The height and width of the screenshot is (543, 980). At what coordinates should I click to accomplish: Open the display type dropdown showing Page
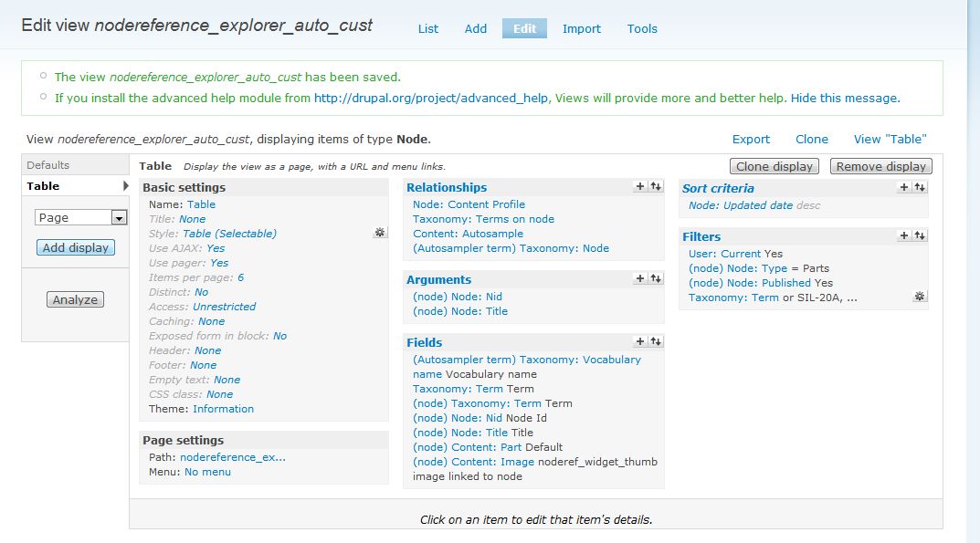pyautogui.click(x=79, y=217)
